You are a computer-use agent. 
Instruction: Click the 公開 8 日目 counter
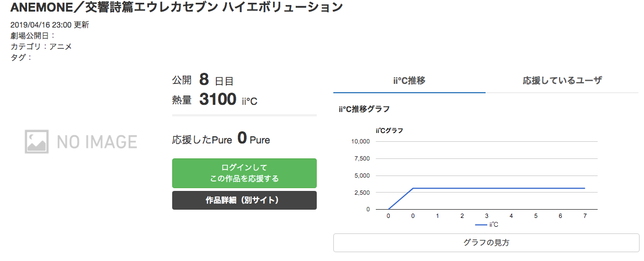203,79
